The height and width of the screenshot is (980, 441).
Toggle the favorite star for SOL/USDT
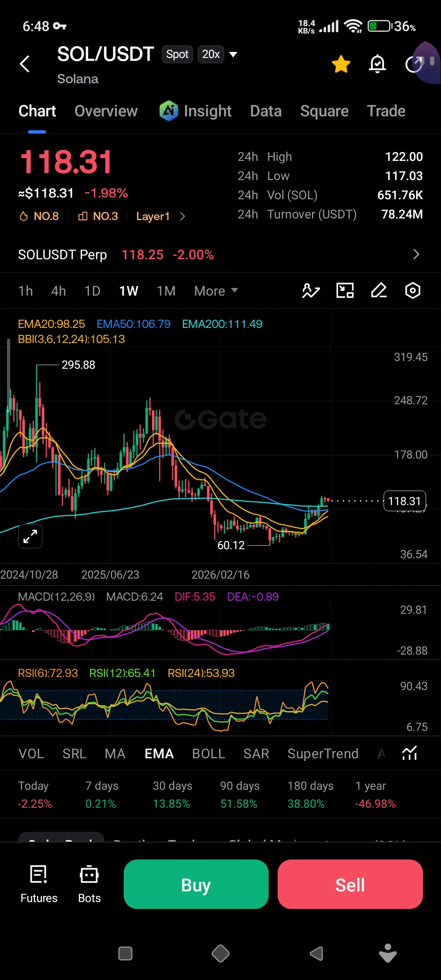tap(341, 64)
